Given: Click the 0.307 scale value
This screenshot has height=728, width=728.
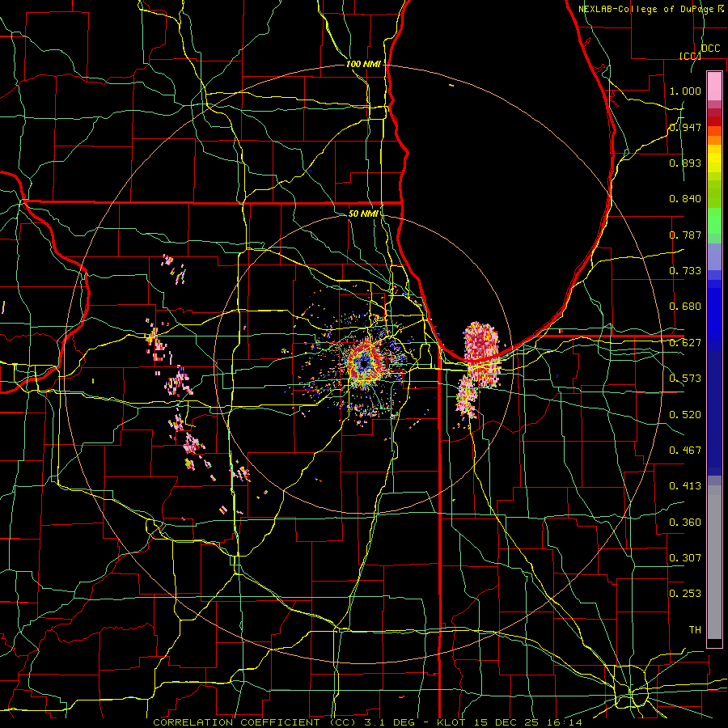Looking at the screenshot, I should tap(685, 558).
